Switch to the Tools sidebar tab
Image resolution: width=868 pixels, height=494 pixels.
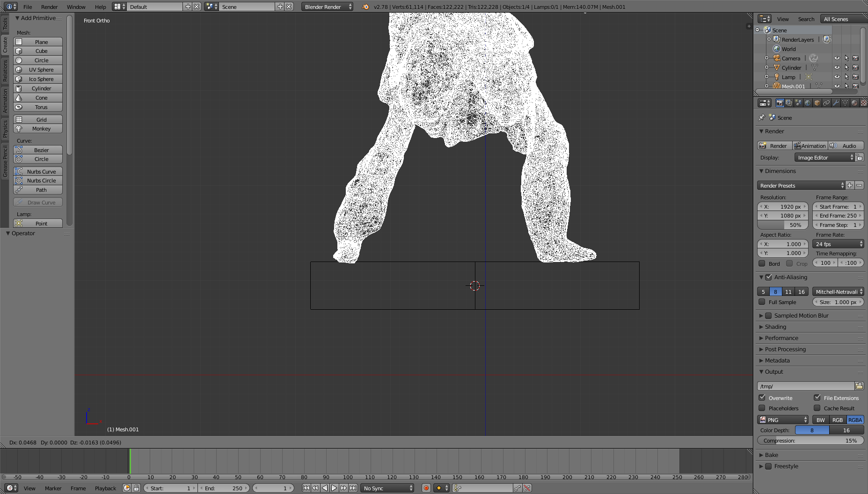pyautogui.click(x=5, y=24)
